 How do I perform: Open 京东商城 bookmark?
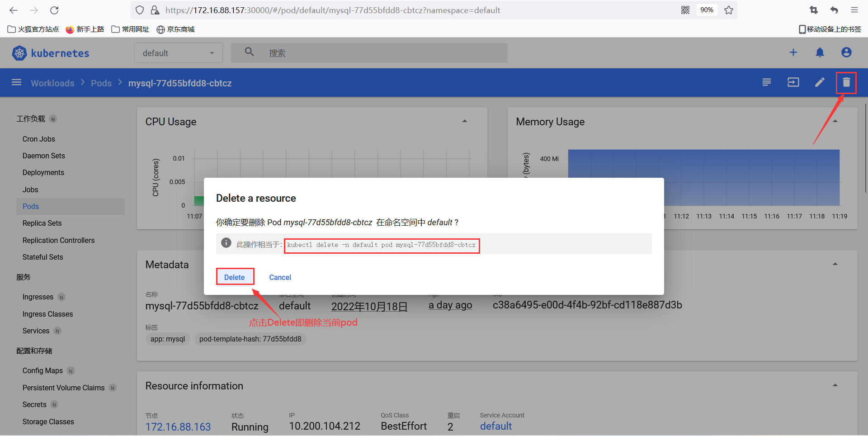pyautogui.click(x=175, y=29)
